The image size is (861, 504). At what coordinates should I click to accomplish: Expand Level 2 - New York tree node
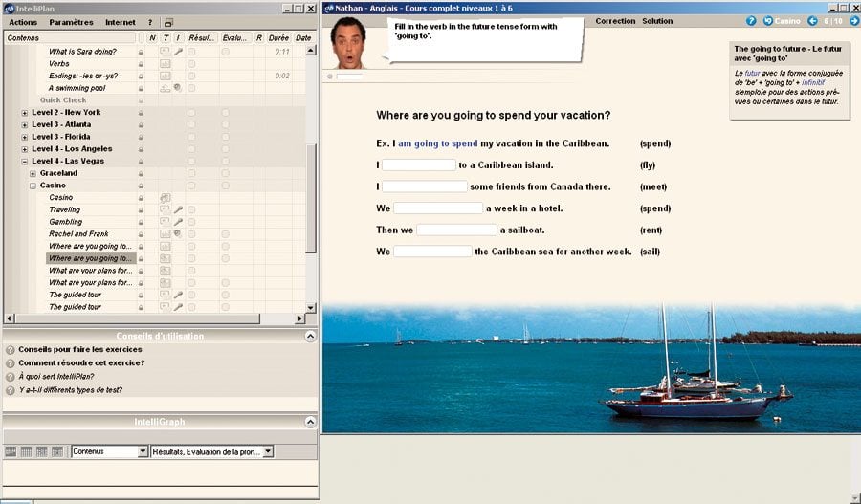pyautogui.click(x=24, y=113)
